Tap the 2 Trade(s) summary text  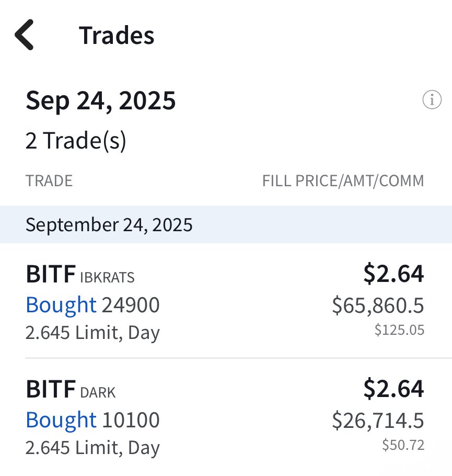(x=76, y=141)
